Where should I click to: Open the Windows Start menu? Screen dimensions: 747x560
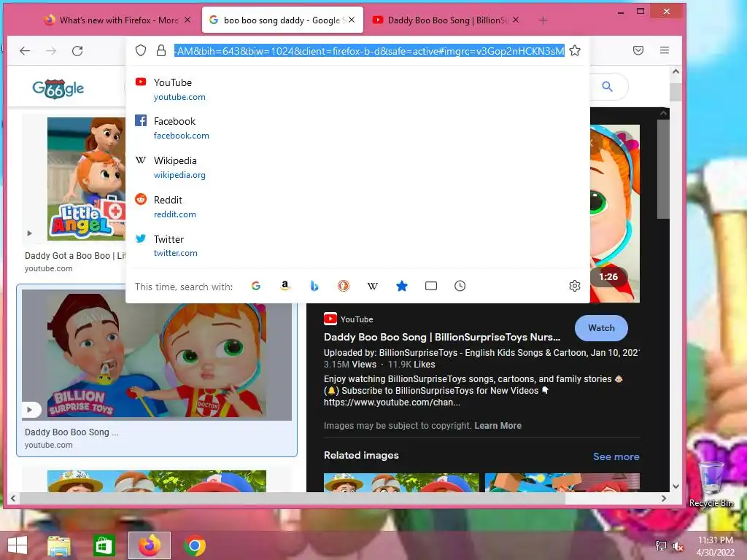pyautogui.click(x=18, y=545)
